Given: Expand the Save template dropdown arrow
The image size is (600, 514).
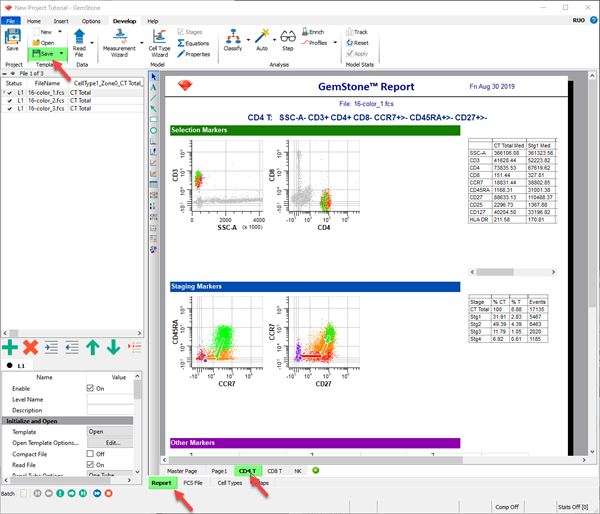Looking at the screenshot, I should tap(62, 54).
